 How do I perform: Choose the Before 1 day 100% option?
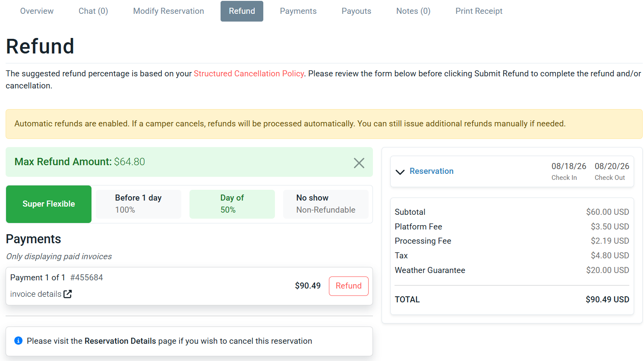tap(139, 204)
